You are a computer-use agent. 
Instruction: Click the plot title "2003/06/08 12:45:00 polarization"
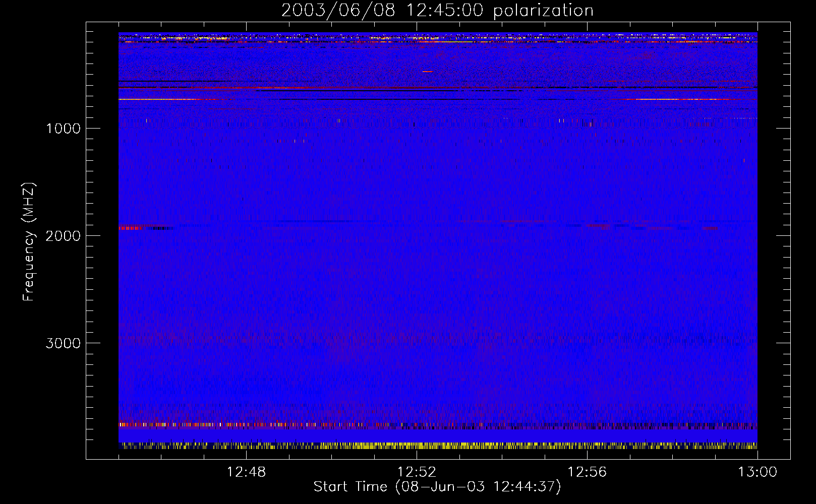click(437, 11)
